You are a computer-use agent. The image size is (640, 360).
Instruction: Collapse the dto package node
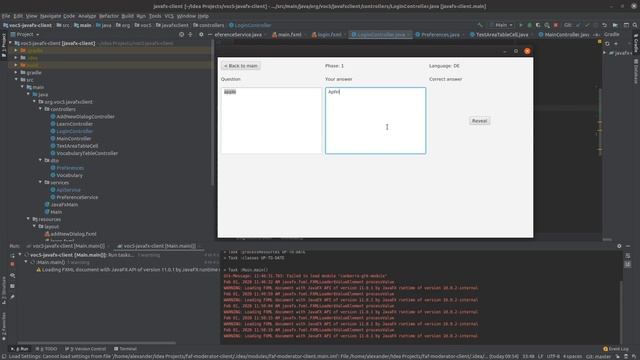tap(40, 160)
